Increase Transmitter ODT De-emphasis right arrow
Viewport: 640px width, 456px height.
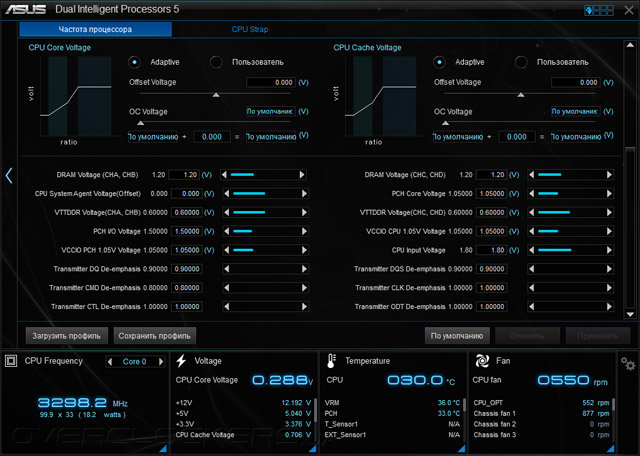click(x=609, y=306)
